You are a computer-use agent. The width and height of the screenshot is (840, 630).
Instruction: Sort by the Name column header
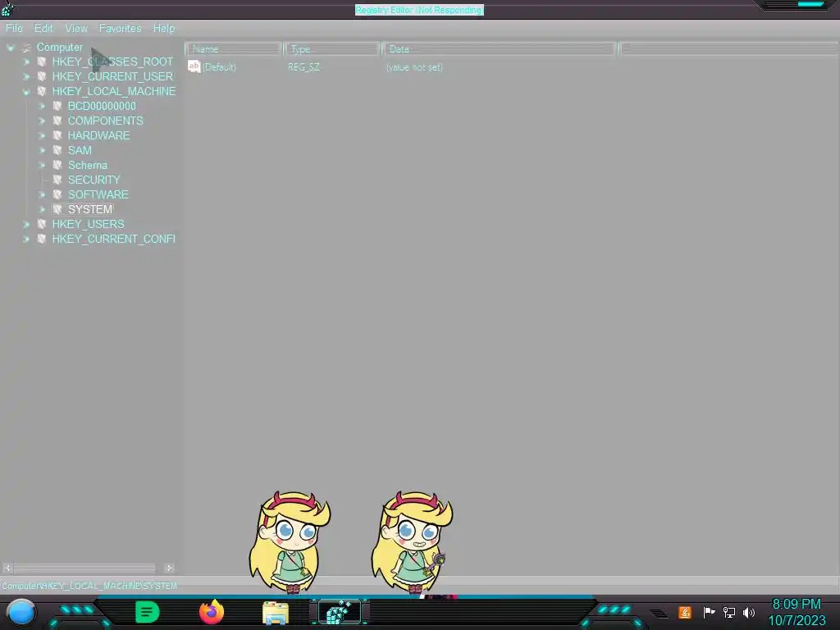234,49
